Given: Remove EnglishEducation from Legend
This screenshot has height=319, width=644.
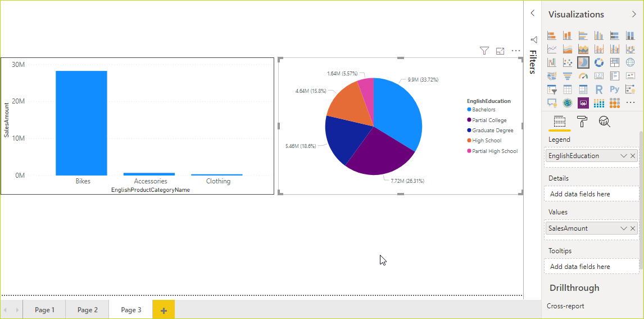Looking at the screenshot, I should click(633, 156).
